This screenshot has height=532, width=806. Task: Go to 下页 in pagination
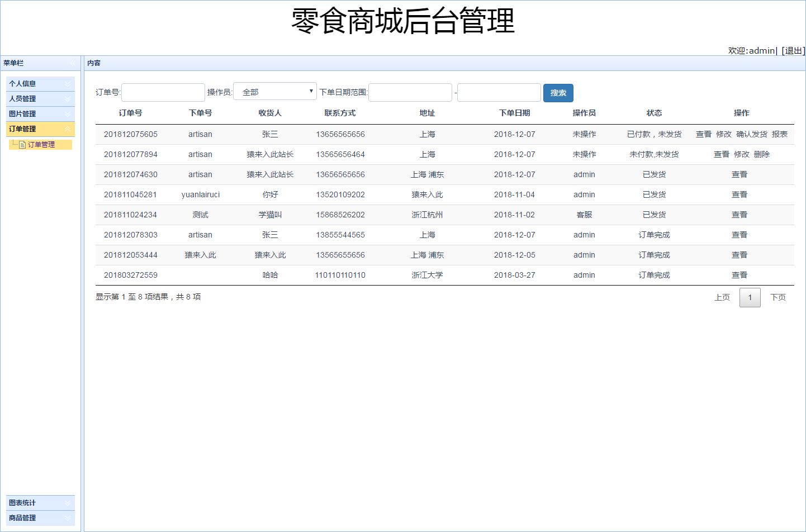coord(778,297)
